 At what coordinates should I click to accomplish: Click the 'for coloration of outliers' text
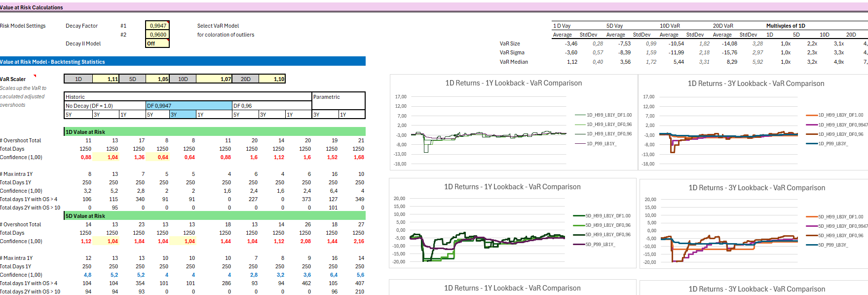click(226, 35)
